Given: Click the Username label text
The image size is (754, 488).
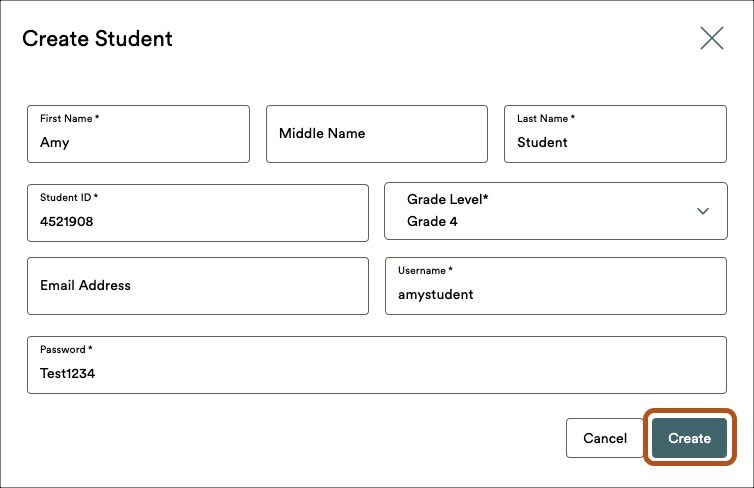Looking at the screenshot, I should tap(425, 271).
